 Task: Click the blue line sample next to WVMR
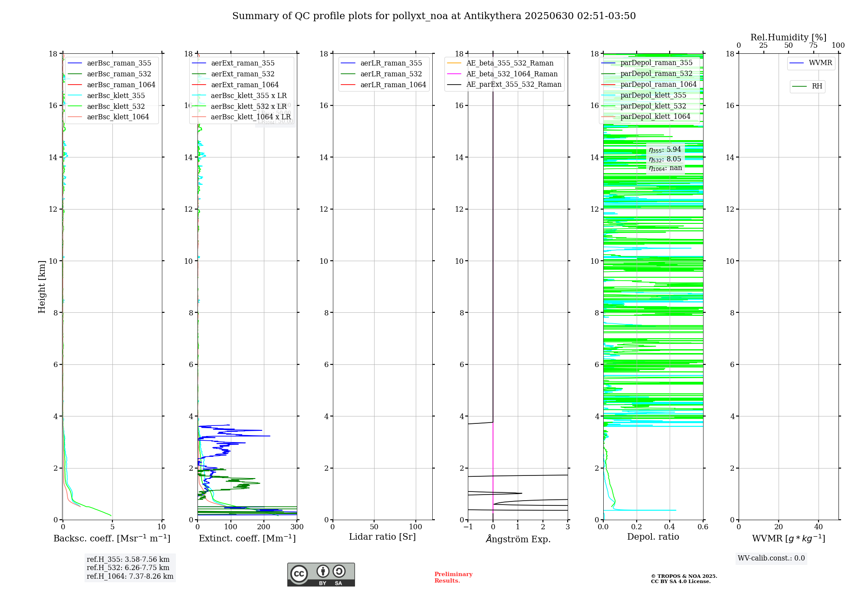(x=797, y=63)
